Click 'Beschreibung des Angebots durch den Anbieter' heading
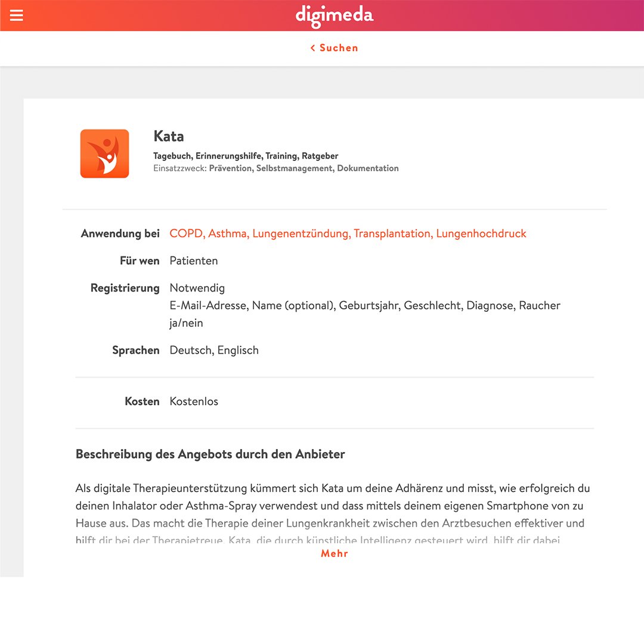 click(x=210, y=454)
